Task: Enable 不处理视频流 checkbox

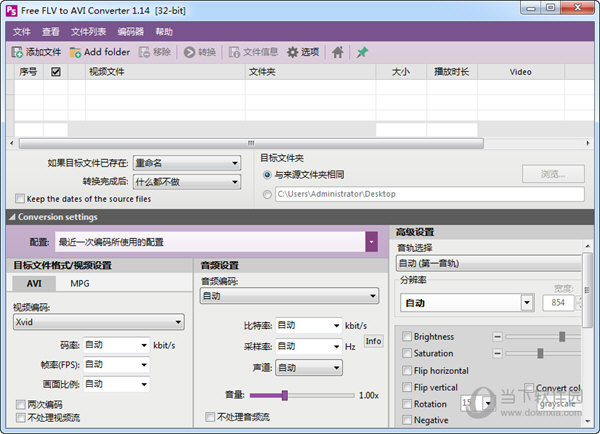Action: (21, 418)
